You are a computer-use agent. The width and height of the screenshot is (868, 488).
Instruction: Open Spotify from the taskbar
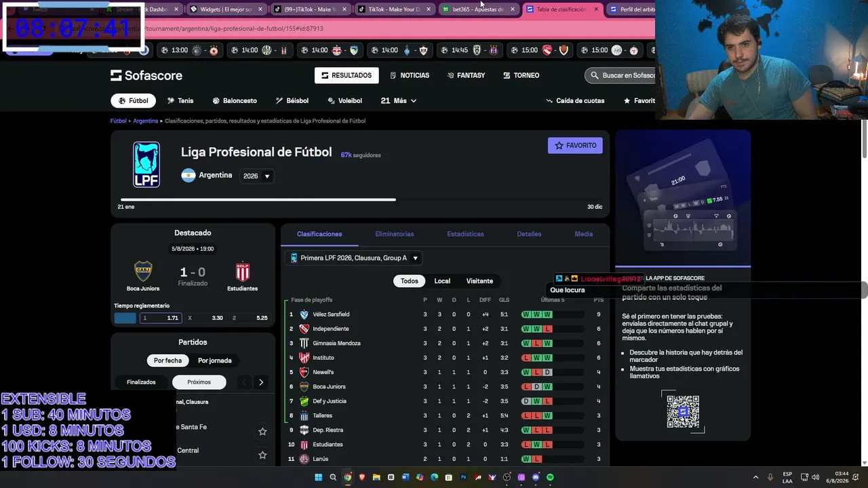coord(550,477)
